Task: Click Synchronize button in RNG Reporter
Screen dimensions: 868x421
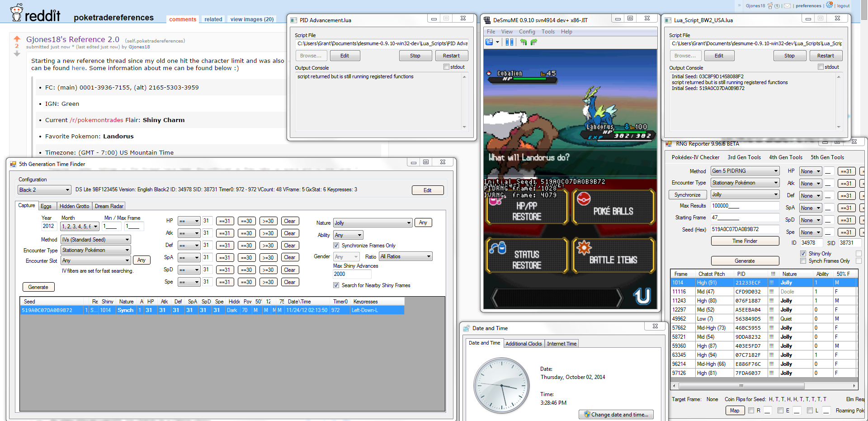Action: pyautogui.click(x=688, y=195)
